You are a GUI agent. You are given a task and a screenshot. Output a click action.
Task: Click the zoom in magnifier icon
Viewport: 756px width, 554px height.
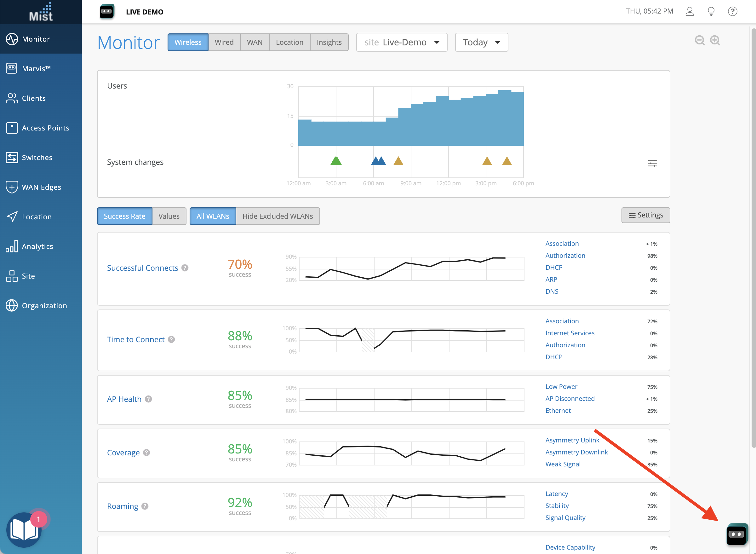click(715, 41)
